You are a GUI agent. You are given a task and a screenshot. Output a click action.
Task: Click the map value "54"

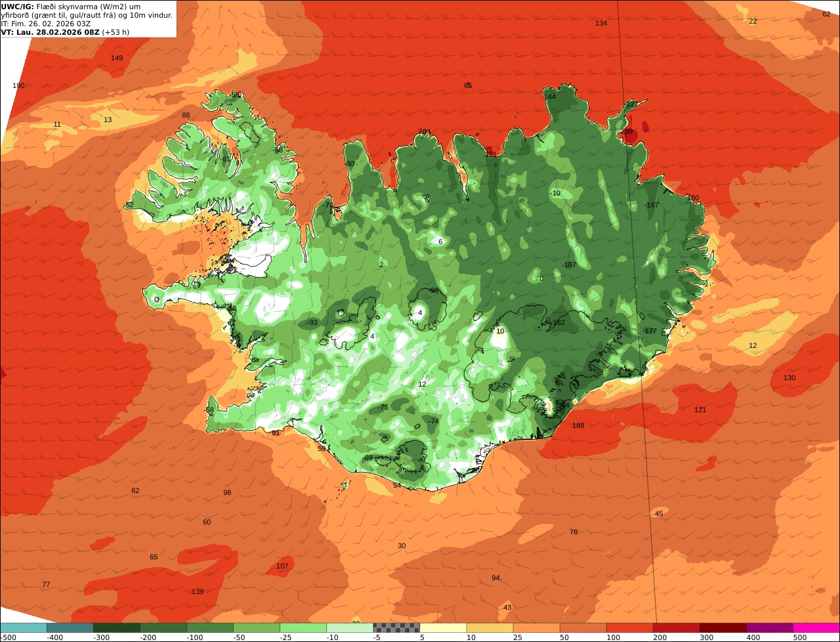[397, 486]
